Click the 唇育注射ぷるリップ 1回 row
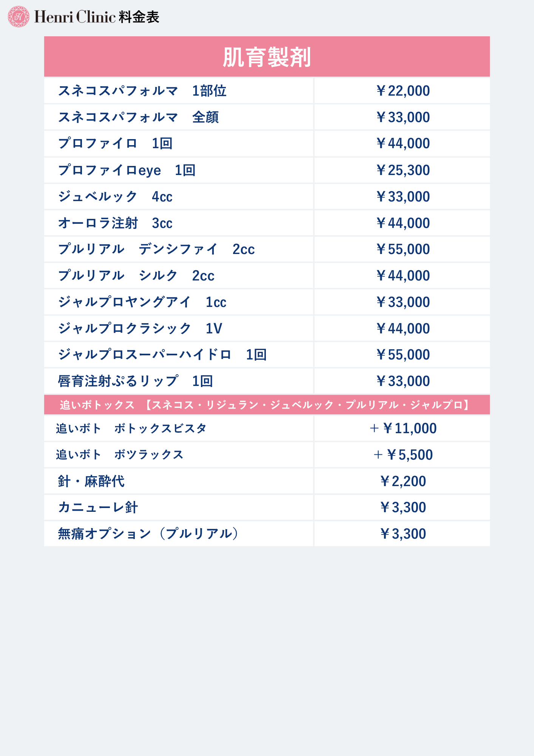534x756 pixels. point(135,381)
